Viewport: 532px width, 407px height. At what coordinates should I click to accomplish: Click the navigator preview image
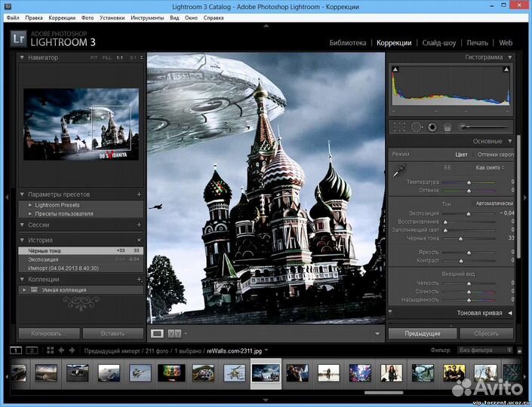pyautogui.click(x=81, y=124)
